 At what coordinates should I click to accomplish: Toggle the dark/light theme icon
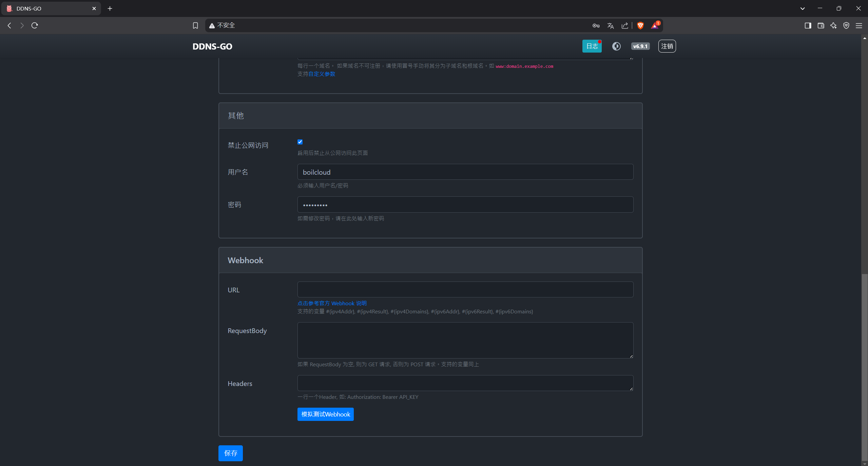617,46
